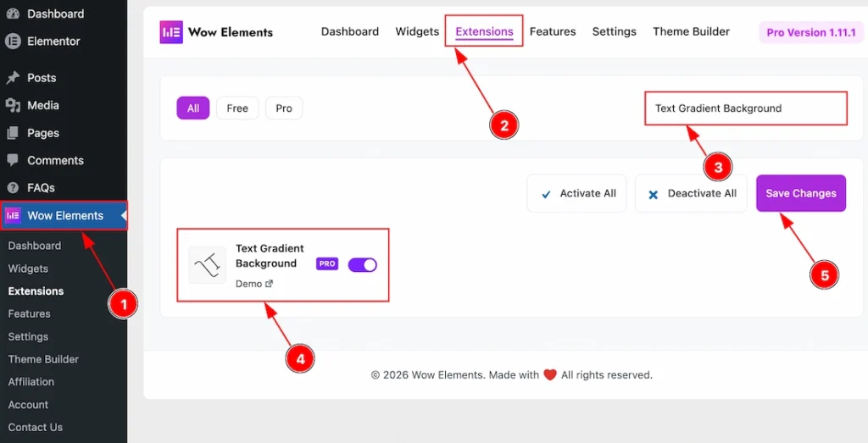Click the Pages document icon
This screenshot has height=443, width=868.
pos(13,133)
